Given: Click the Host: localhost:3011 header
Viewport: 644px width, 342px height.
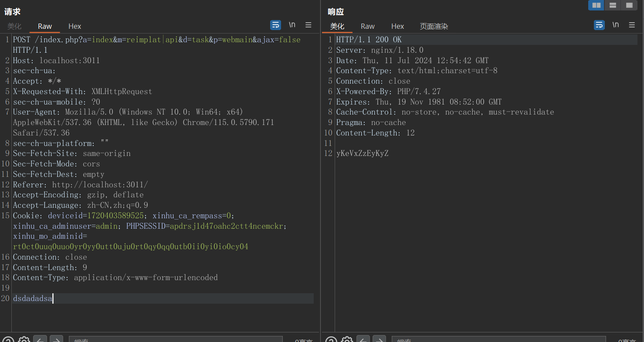Looking at the screenshot, I should pos(57,61).
